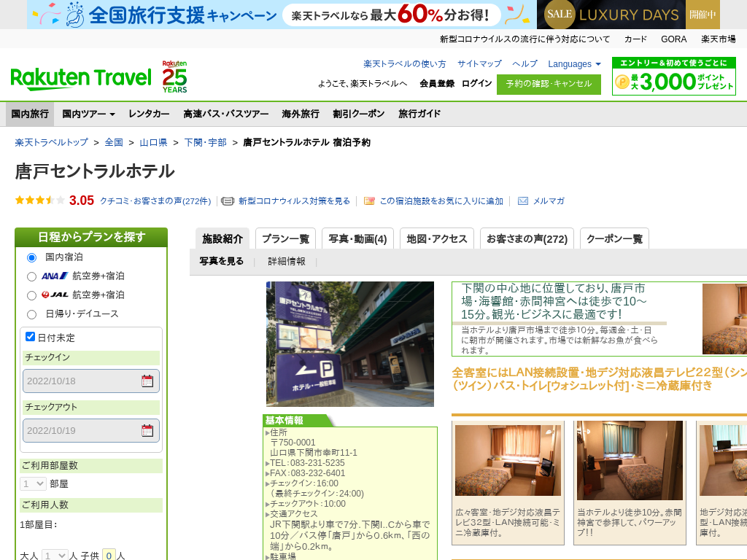This screenshot has height=560, width=747.
Task: Click the JAL logo option
Action: pos(55,295)
